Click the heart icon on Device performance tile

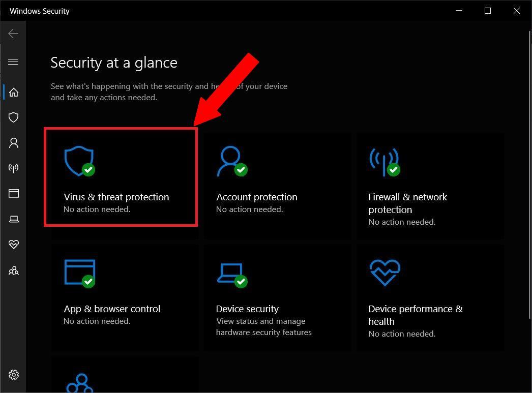(385, 273)
